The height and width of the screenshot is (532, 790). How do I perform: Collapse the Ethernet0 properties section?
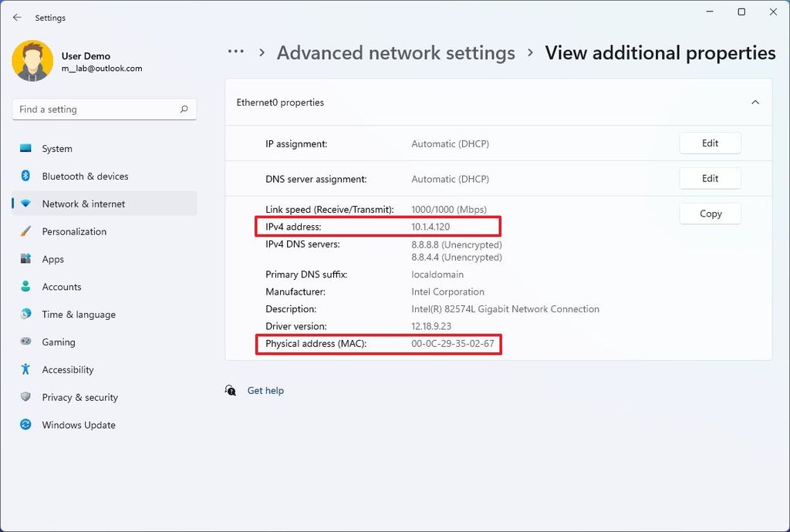[x=755, y=101]
